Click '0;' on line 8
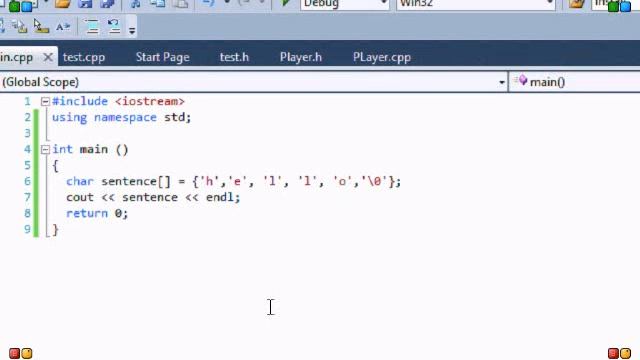 point(122,213)
